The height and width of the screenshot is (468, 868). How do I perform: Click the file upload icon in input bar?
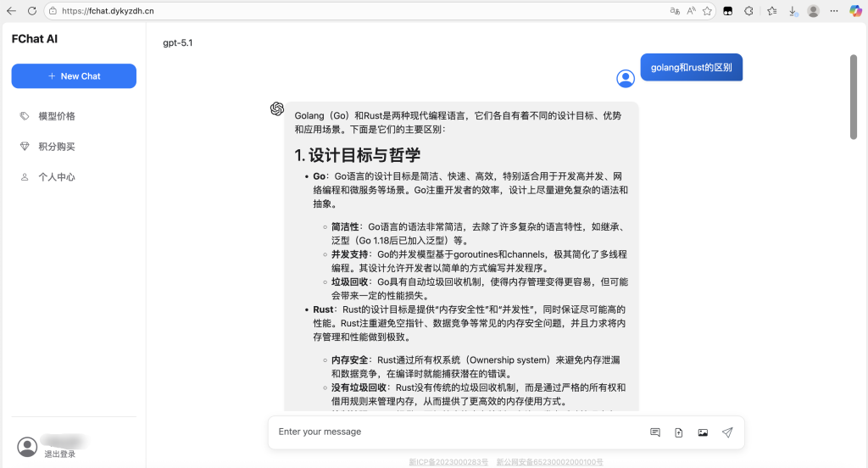click(x=679, y=432)
